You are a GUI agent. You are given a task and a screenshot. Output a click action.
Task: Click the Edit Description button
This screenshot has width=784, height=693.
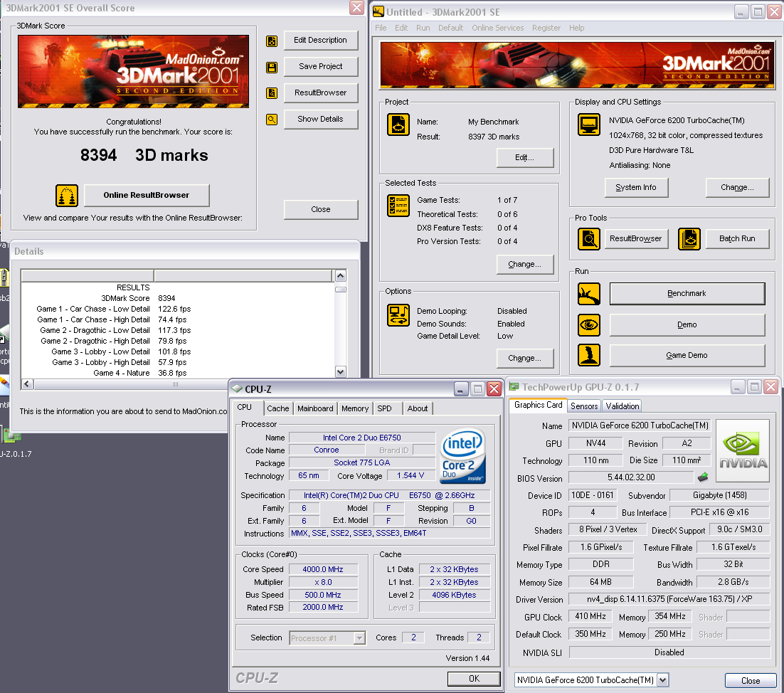(320, 40)
